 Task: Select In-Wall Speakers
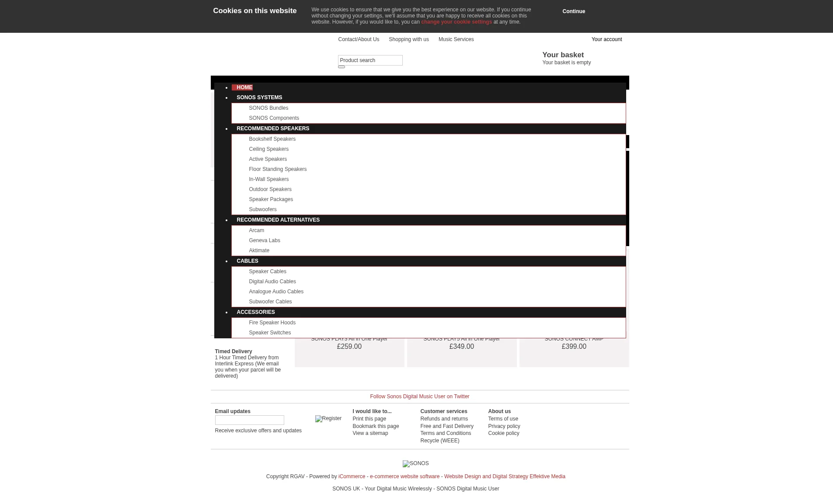[x=268, y=179]
